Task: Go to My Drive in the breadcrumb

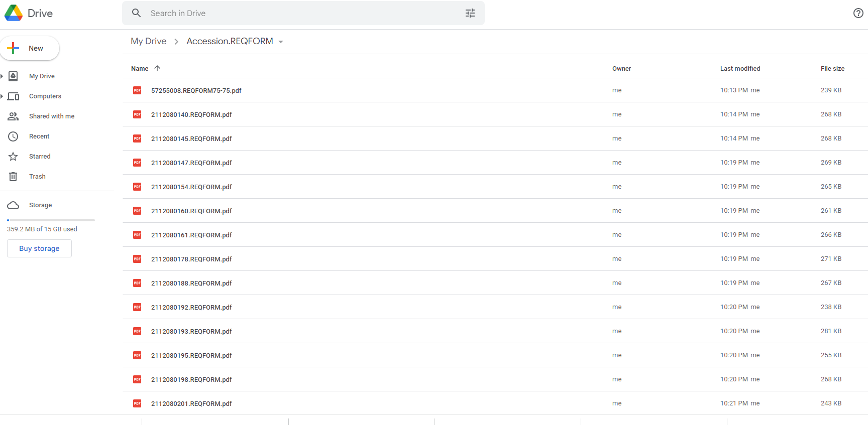Action: pyautogui.click(x=149, y=41)
